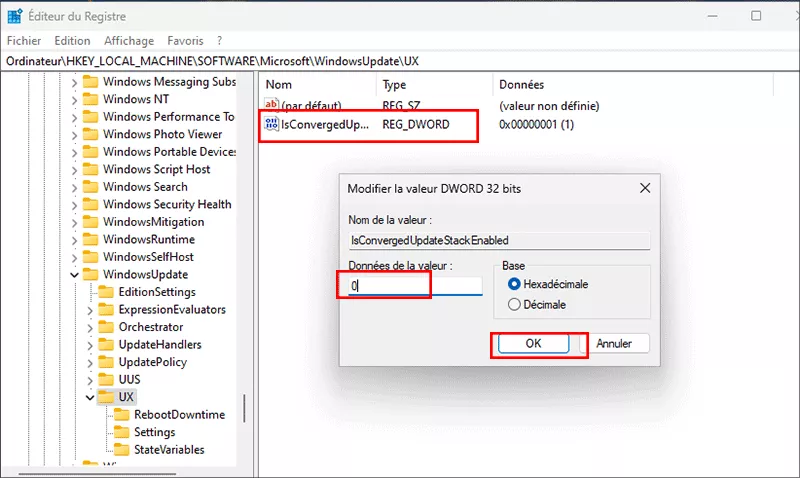The width and height of the screenshot is (800, 478).
Task: Click the Registry Editor app icon in title bar
Action: click(15, 16)
